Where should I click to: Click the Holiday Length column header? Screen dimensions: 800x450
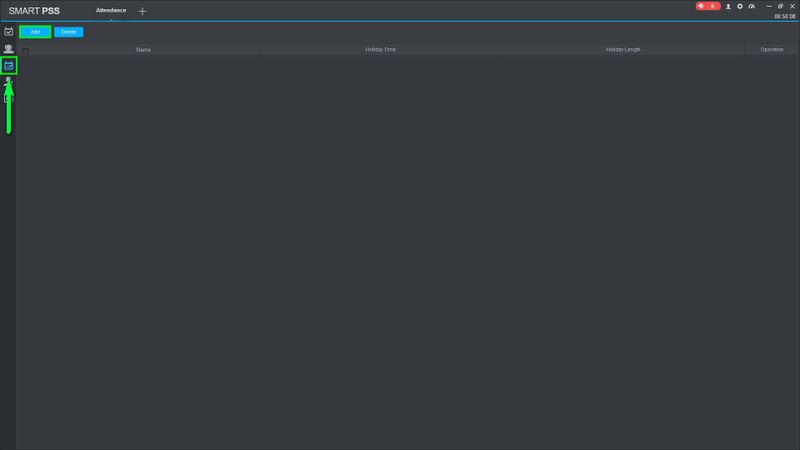[623, 50]
